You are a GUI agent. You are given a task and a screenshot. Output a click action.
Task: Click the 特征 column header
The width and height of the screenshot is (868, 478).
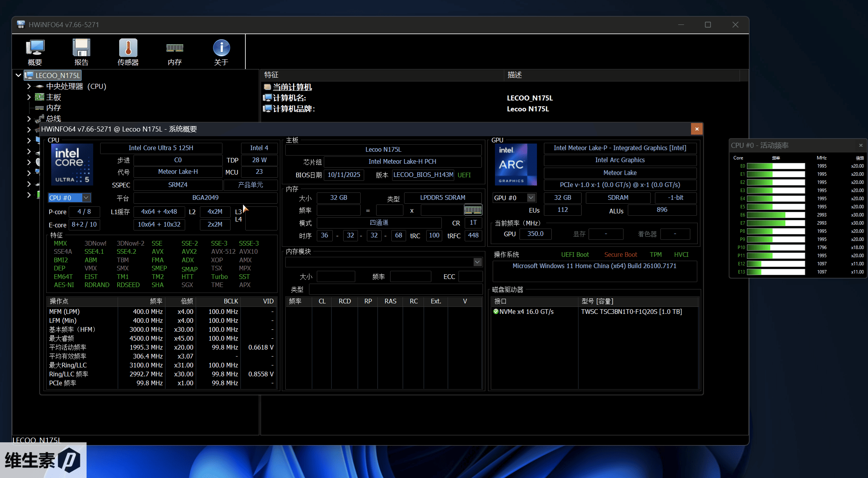[x=271, y=75]
